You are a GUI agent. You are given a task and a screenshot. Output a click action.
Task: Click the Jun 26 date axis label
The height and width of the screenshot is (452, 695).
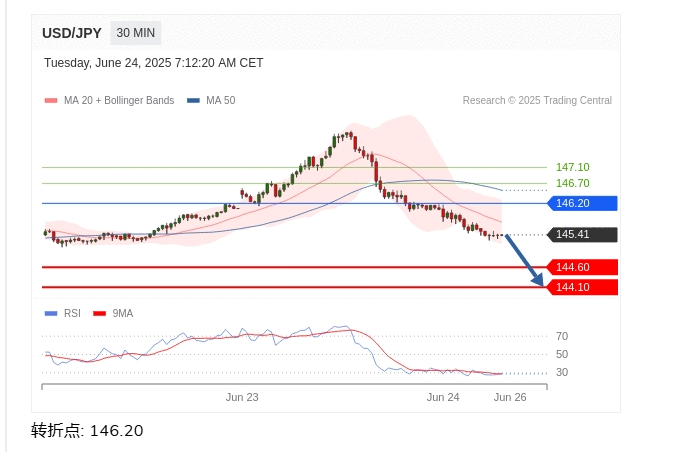(x=510, y=397)
